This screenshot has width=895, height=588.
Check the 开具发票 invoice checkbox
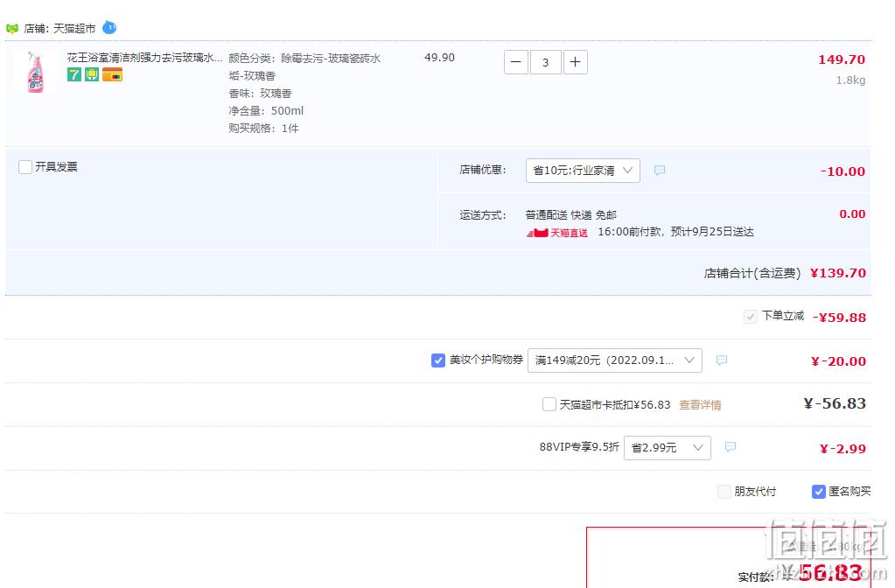pos(25,167)
